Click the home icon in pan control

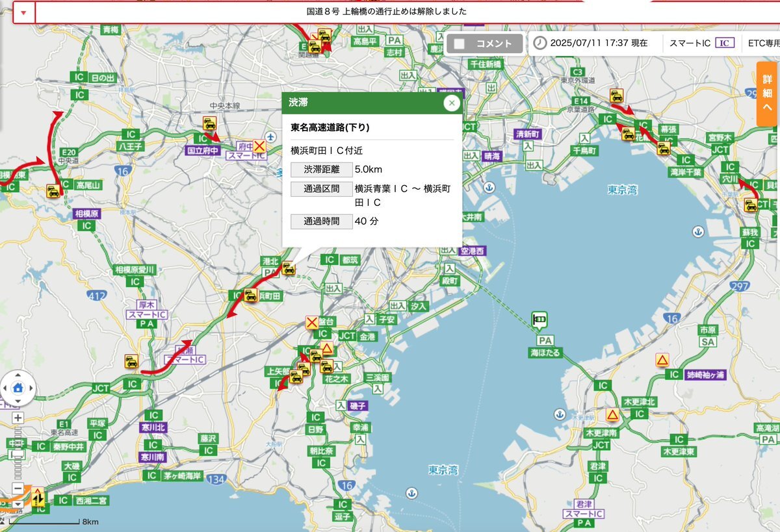click(18, 388)
